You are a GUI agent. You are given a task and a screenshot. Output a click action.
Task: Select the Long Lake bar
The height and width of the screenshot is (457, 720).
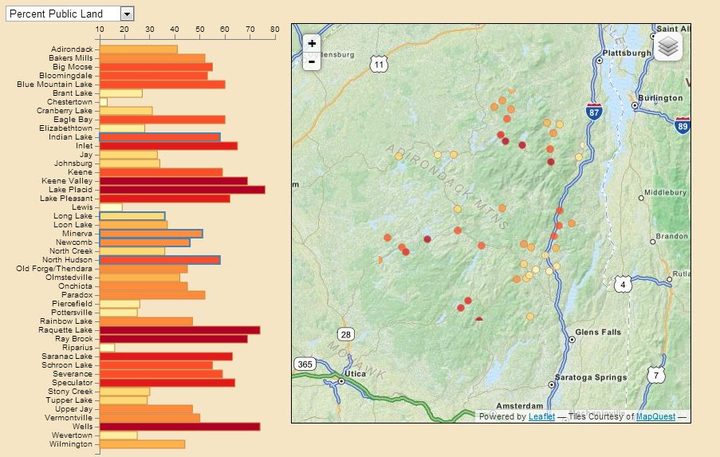(x=132, y=216)
